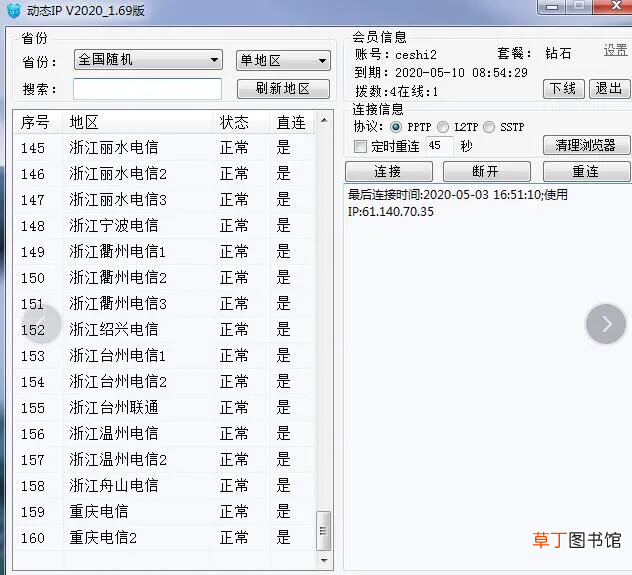Select row 浙江丽水电信3
The image size is (632, 575).
coord(164,200)
